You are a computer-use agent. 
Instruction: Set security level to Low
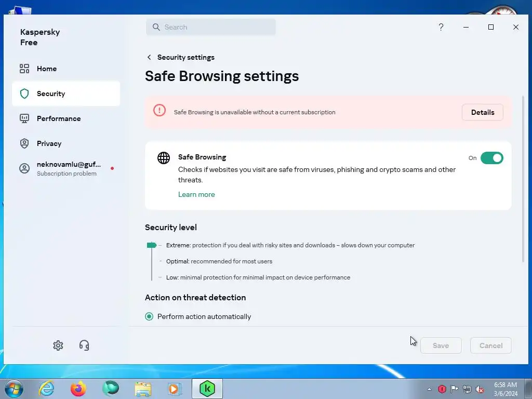click(258, 277)
